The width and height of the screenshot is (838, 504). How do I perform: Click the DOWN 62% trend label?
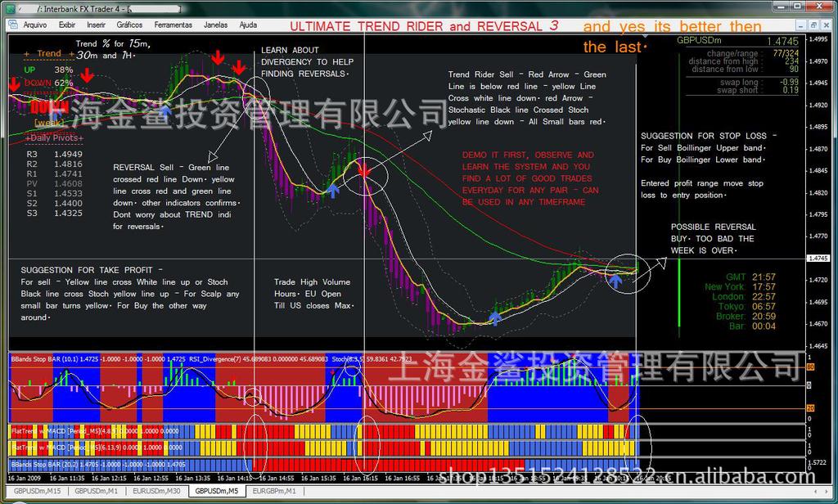pos(48,83)
